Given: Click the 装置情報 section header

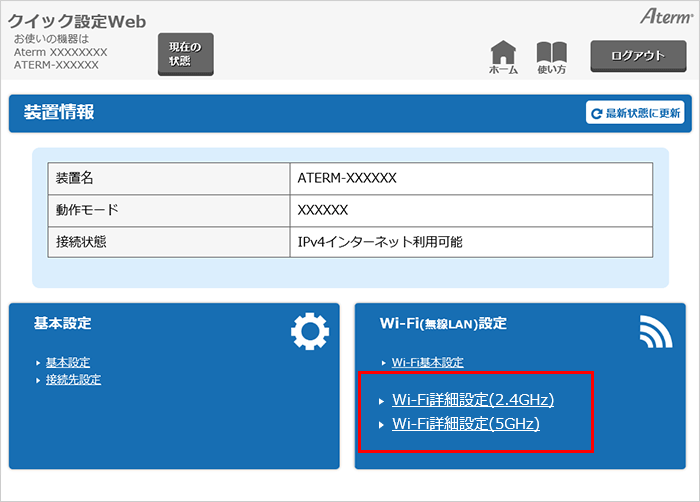Looking at the screenshot, I should (x=59, y=113).
